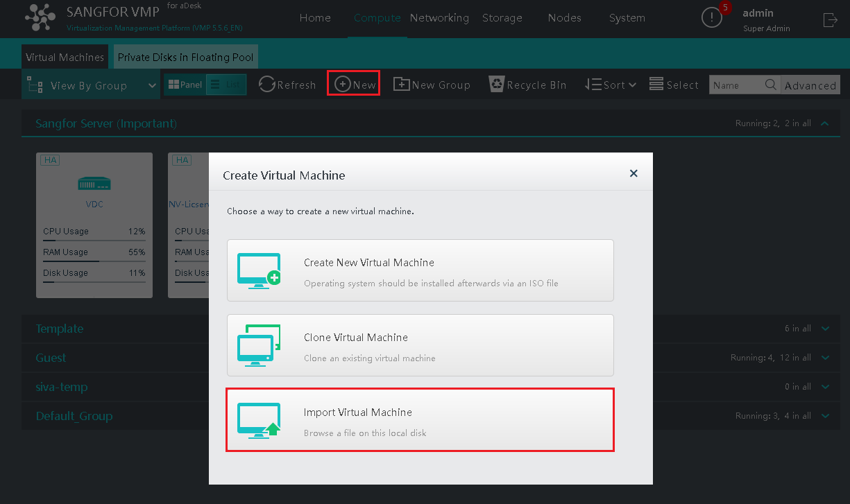Click the Name search input field

click(x=736, y=85)
